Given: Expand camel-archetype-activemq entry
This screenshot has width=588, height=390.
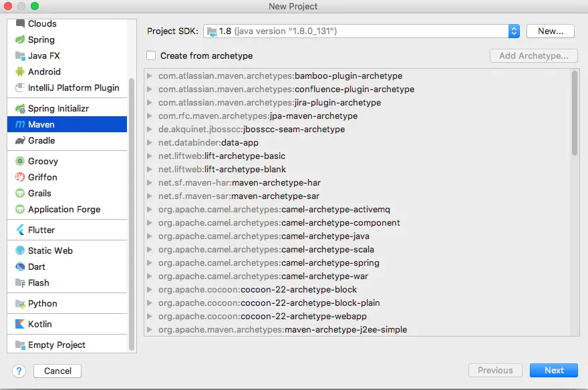Looking at the screenshot, I should click(149, 210).
